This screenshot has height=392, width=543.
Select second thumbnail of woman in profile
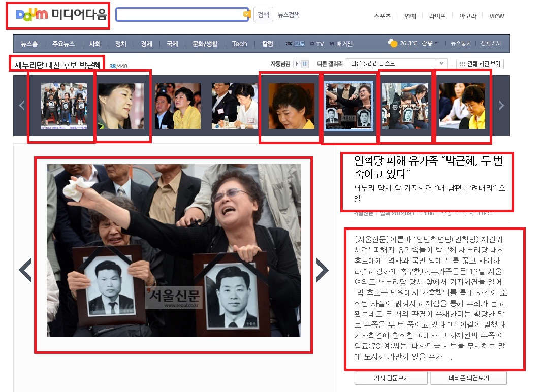121,106
